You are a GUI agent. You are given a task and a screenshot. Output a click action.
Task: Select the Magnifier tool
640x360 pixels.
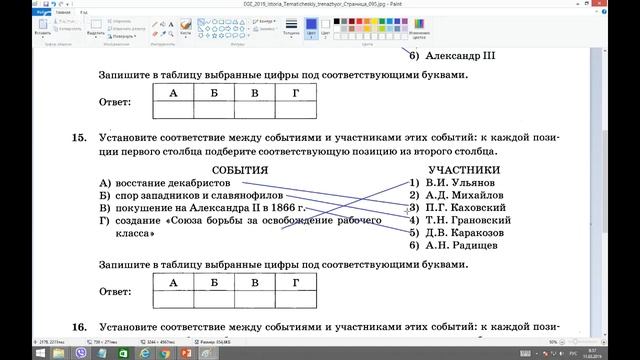(171, 34)
